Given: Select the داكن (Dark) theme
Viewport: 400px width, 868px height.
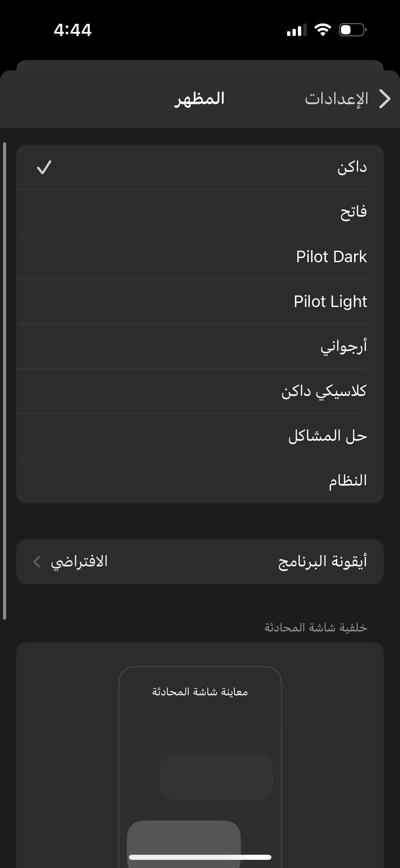Looking at the screenshot, I should coord(351,167).
